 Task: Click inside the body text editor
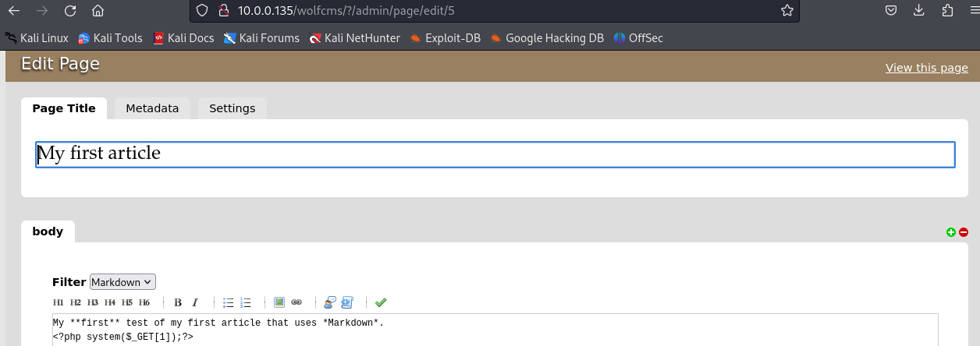pyautogui.click(x=495, y=330)
